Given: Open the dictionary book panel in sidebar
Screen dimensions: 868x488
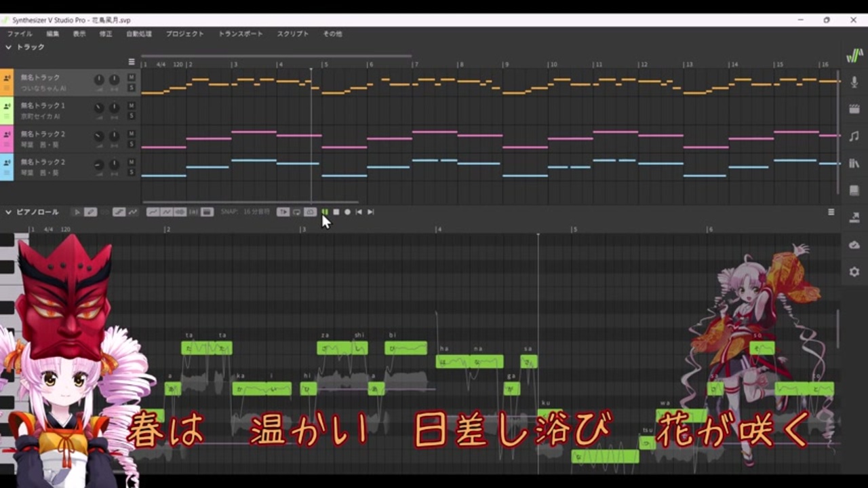Looking at the screenshot, I should pyautogui.click(x=854, y=191).
